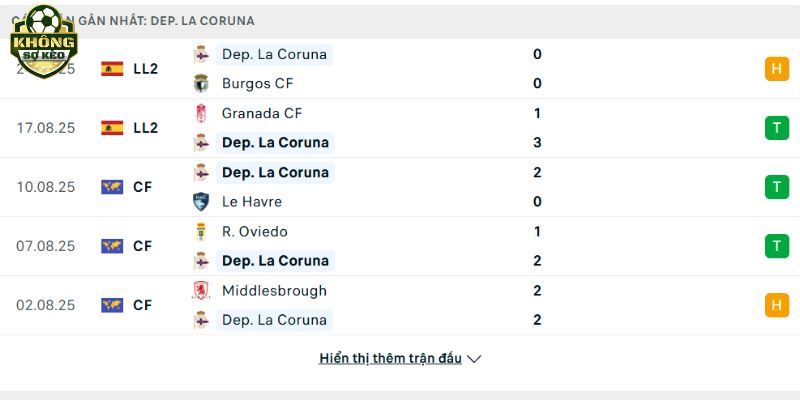Click the world flag icon on 10.08.25 row
Screen dimensions: 800x400
[x=112, y=187]
